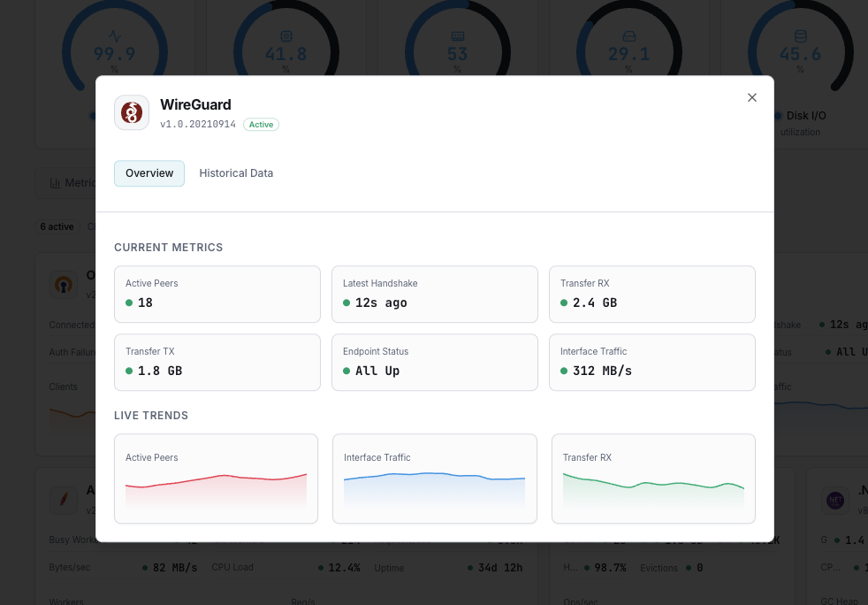The image size is (868, 605).
Task: Click the Apache feather icon on the lower-left card
Action: click(63, 500)
